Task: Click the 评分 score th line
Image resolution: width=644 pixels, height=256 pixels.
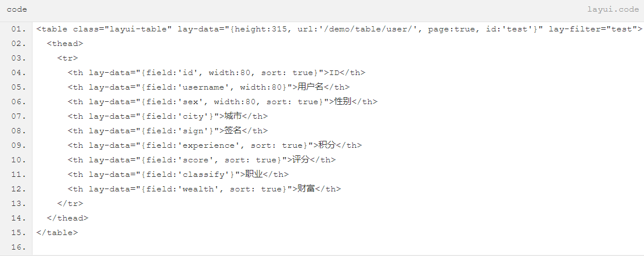Action: point(202,160)
